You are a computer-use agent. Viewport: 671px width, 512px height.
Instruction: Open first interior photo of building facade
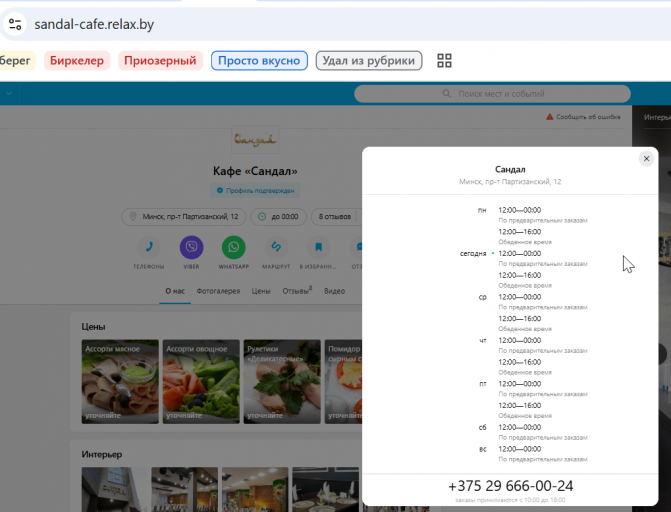coord(114,489)
